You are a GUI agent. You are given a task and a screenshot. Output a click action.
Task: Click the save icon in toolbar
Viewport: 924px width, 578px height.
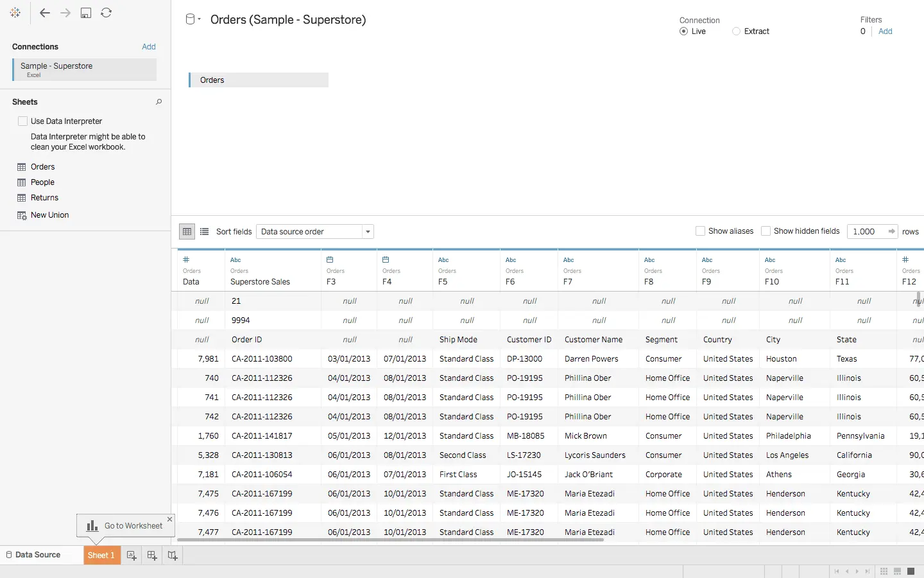click(86, 13)
